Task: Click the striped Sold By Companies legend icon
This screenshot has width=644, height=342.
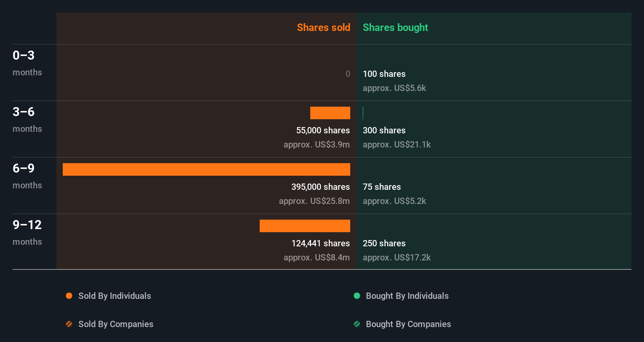Action: click(69, 324)
